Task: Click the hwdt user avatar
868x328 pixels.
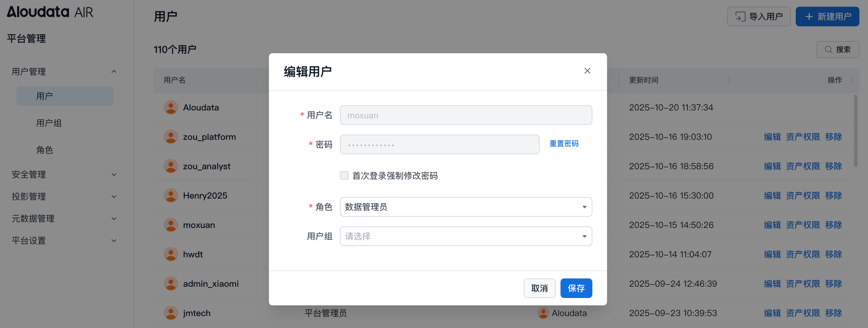Action: (171, 254)
